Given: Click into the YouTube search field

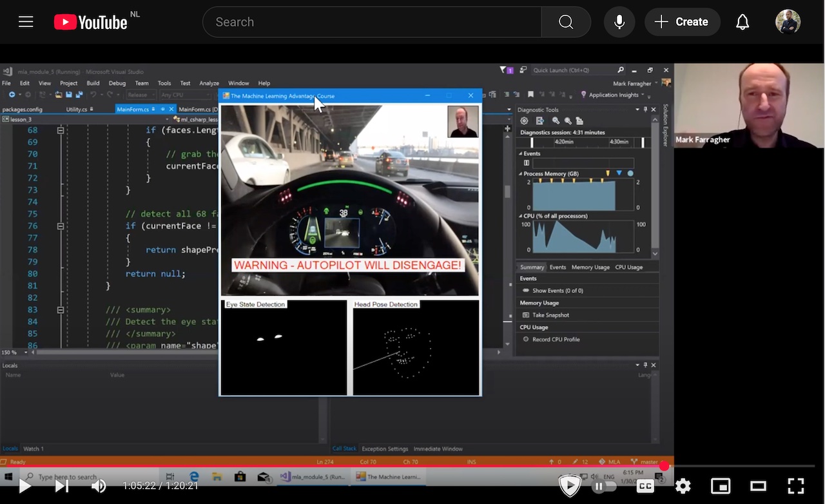Looking at the screenshot, I should click(x=371, y=22).
